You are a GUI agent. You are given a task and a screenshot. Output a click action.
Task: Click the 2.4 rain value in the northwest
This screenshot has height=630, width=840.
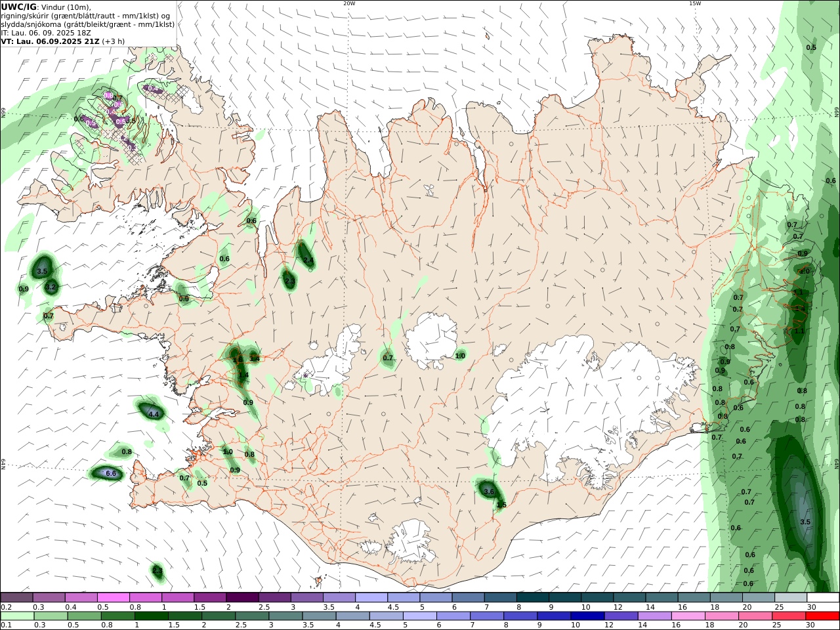(308, 261)
